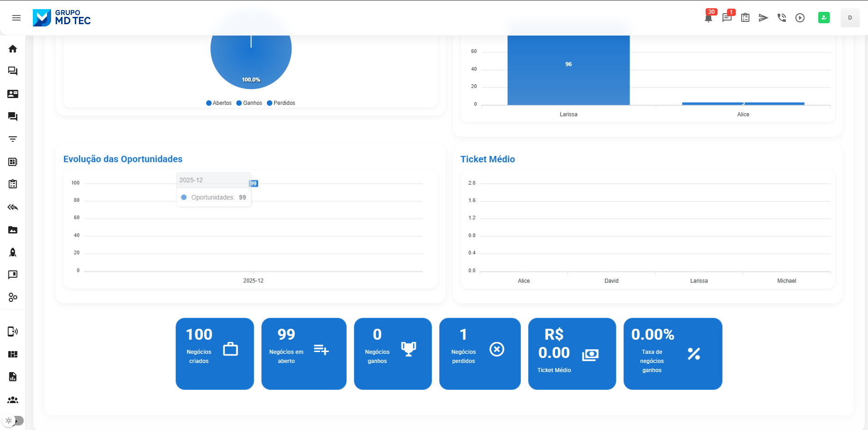Toggle the light/dark theme switch

click(13, 420)
